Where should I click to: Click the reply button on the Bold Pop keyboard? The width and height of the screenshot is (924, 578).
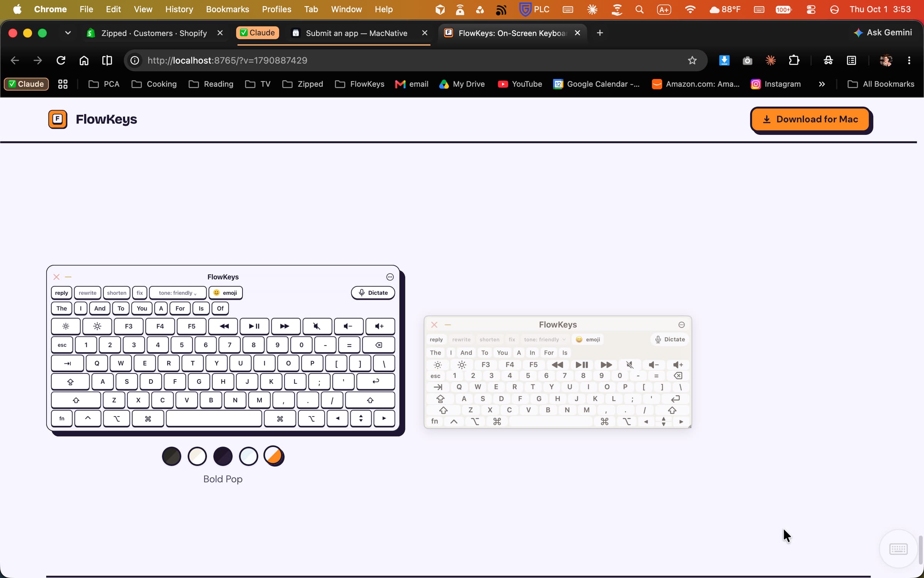tap(61, 293)
